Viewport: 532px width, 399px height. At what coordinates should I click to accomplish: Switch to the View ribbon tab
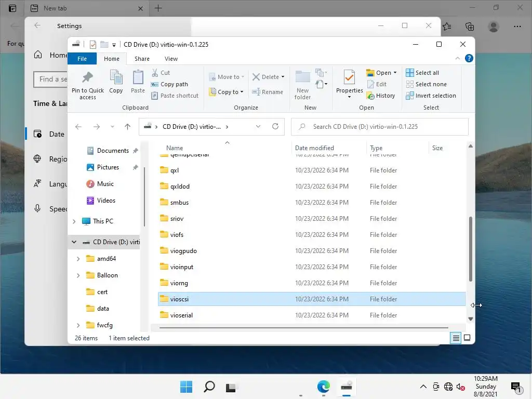(x=171, y=59)
